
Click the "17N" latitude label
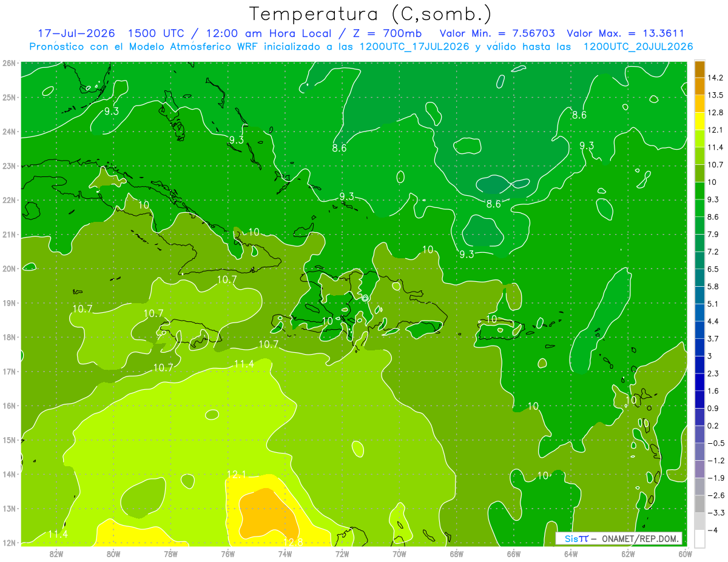8,372
